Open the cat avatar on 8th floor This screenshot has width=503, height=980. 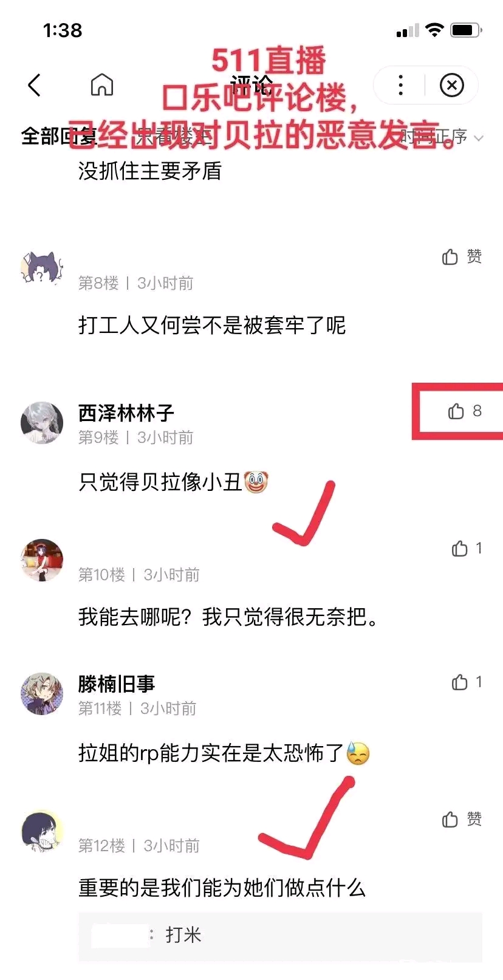[42, 268]
